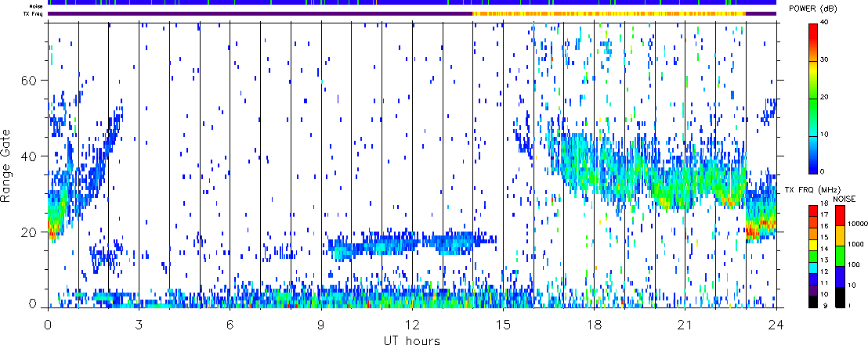868x345 pixels.
Task: Click the yellow segment of POWER color bar
Action: pos(814,70)
